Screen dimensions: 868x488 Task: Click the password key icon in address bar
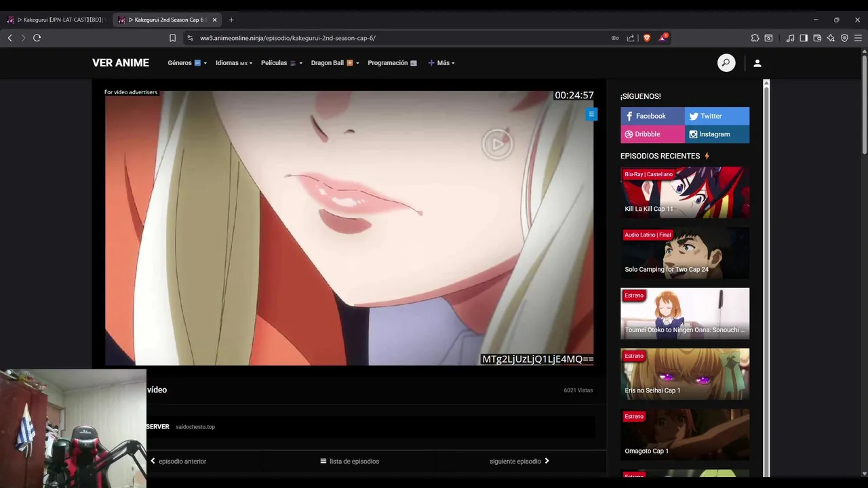(x=615, y=38)
